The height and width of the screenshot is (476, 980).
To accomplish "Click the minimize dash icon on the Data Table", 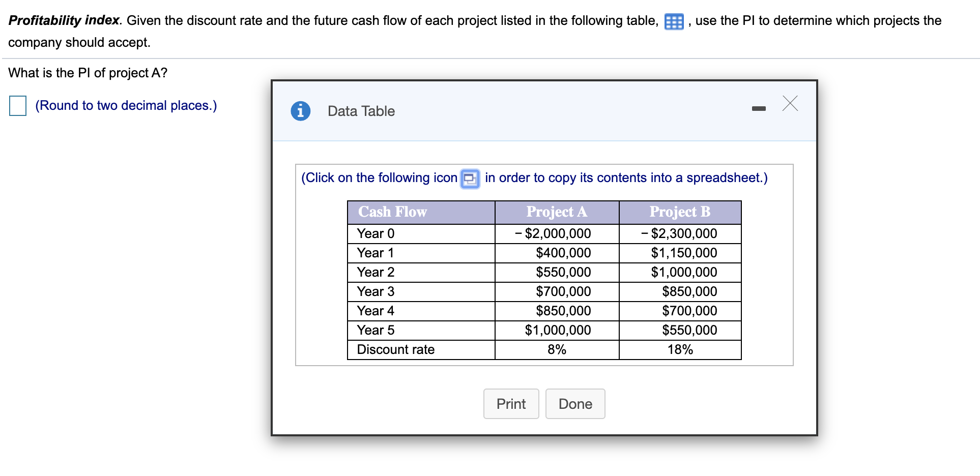I will 758,108.
